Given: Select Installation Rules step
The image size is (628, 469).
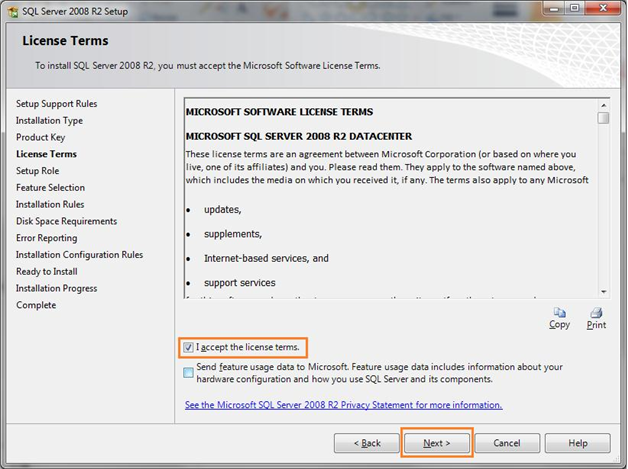Looking at the screenshot, I should coord(50,205).
